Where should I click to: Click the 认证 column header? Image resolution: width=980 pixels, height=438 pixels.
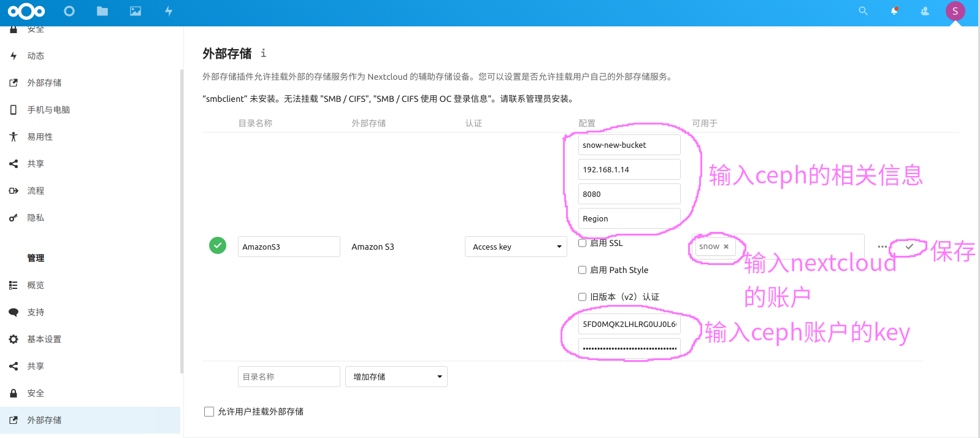pyautogui.click(x=473, y=123)
